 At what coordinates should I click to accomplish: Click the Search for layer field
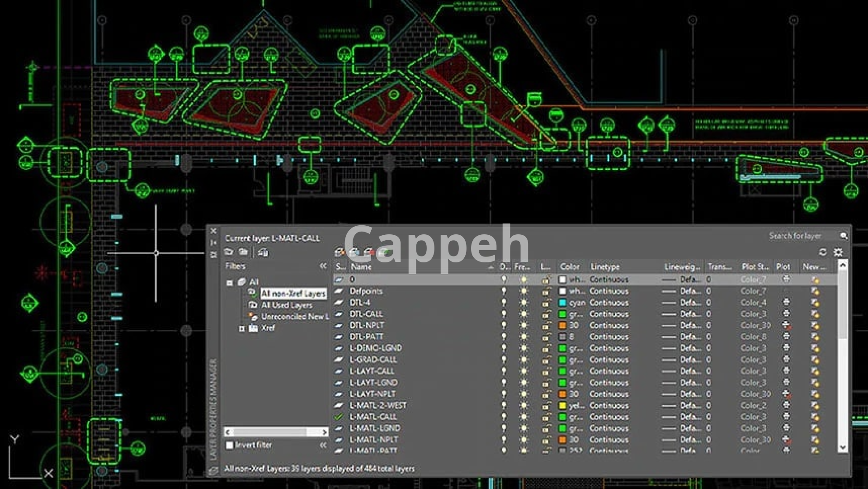pyautogui.click(x=795, y=236)
